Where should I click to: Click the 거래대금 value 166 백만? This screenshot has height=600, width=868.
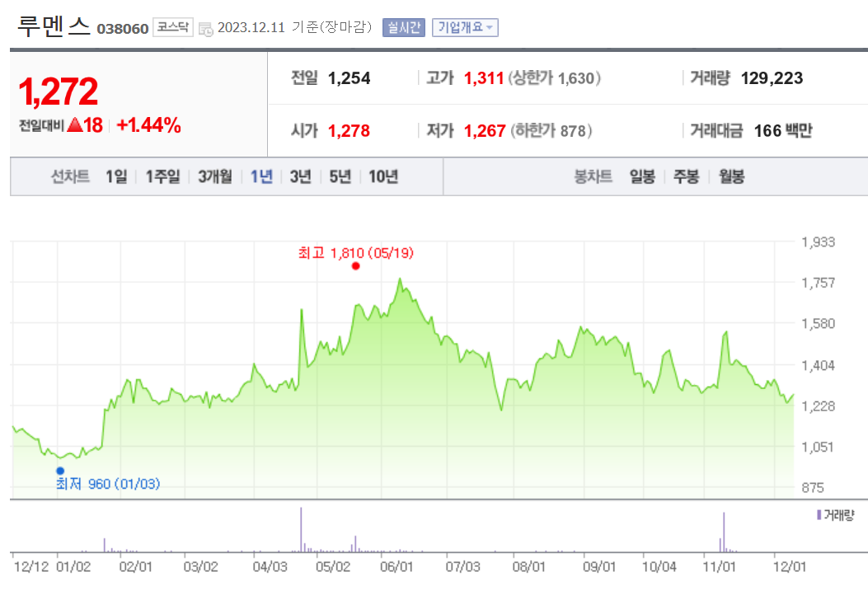coord(783,130)
